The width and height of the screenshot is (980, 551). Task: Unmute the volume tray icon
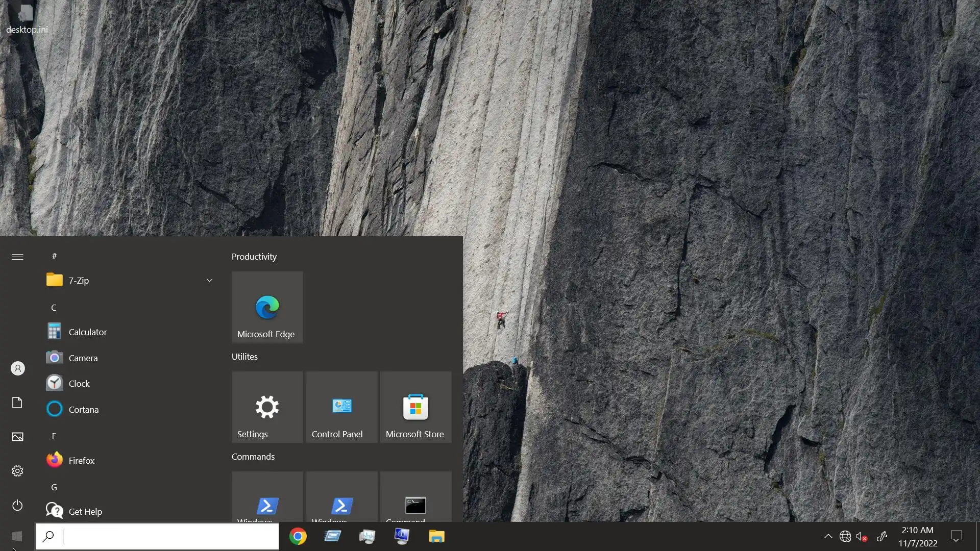(862, 536)
